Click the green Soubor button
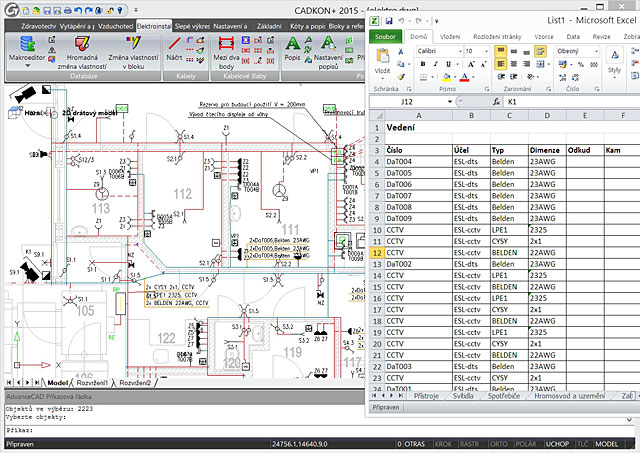 (385, 37)
